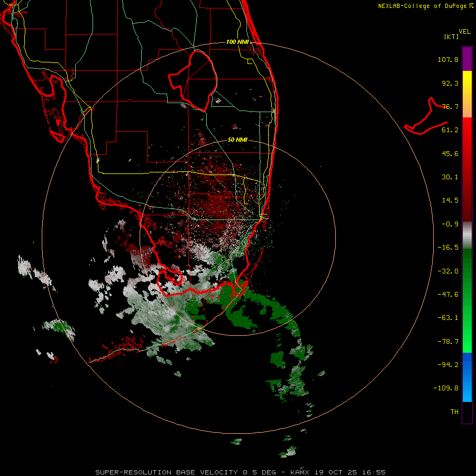Select the -16.5 legend value

448,248
